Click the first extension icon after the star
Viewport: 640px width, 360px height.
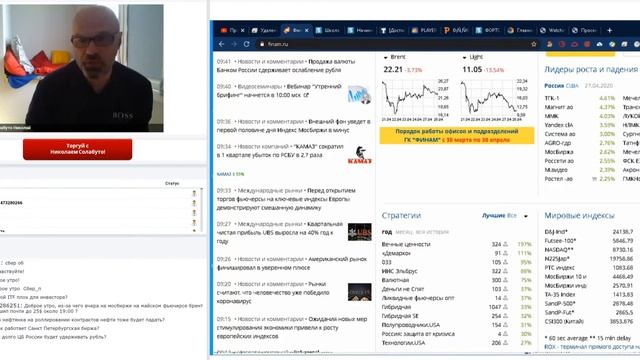tap(549, 44)
